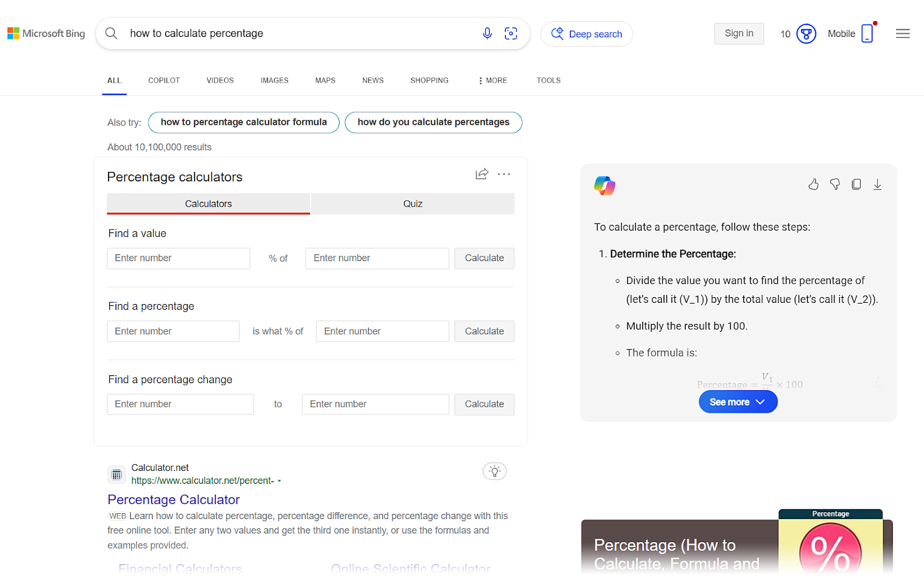Open the MORE search categories dropdown

[492, 80]
